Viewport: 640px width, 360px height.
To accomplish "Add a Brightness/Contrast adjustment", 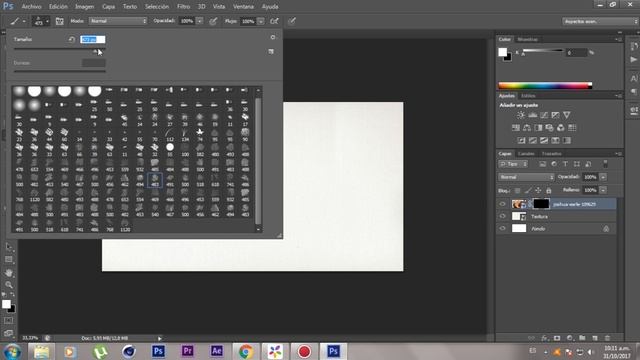I will 521,116.
